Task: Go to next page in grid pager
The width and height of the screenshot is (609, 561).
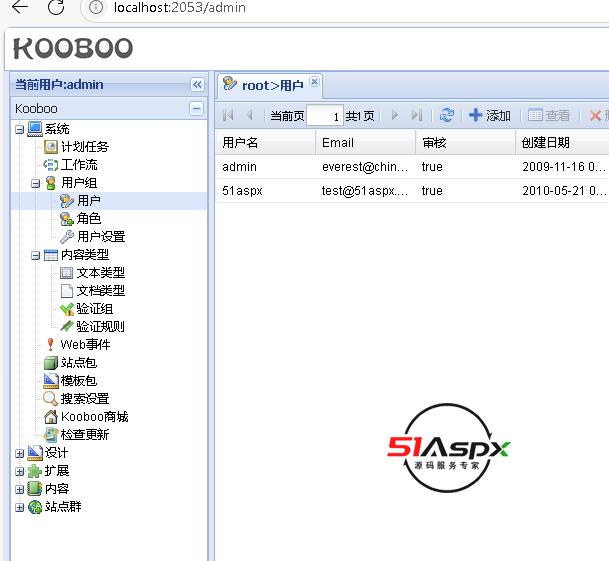Action: 395,115
